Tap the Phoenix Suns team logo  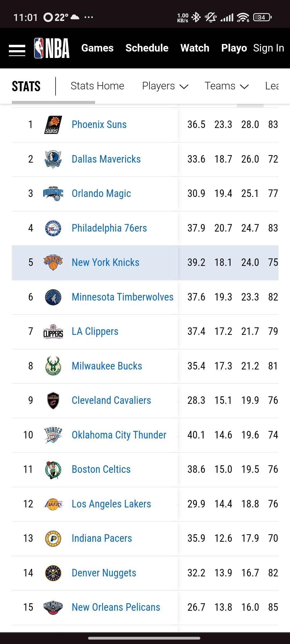click(53, 125)
